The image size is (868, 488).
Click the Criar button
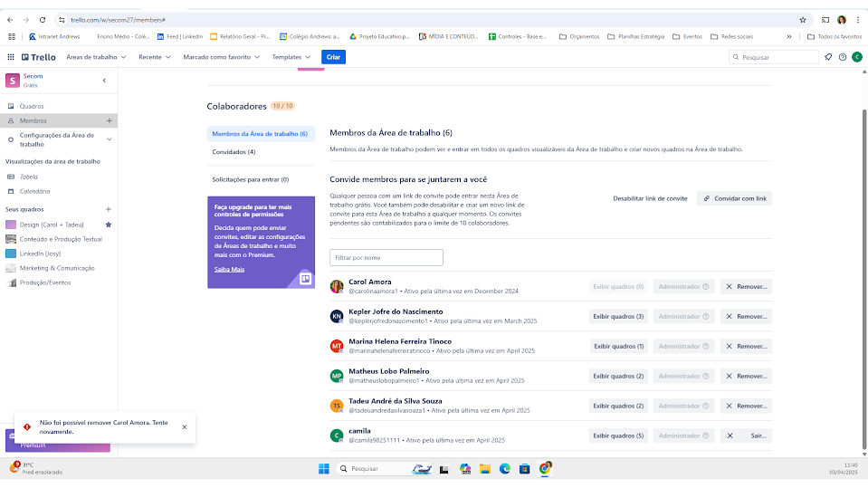(x=333, y=57)
